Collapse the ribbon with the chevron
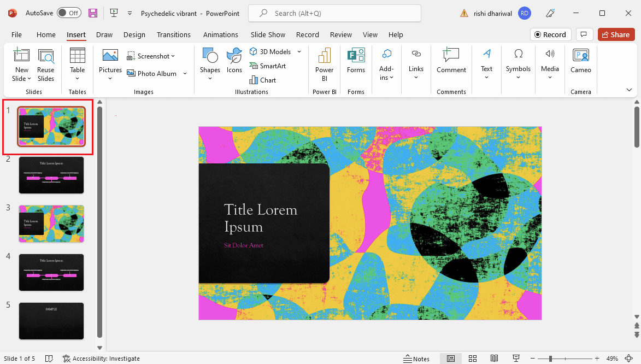Image resolution: width=641 pixels, height=364 pixels. (x=629, y=90)
